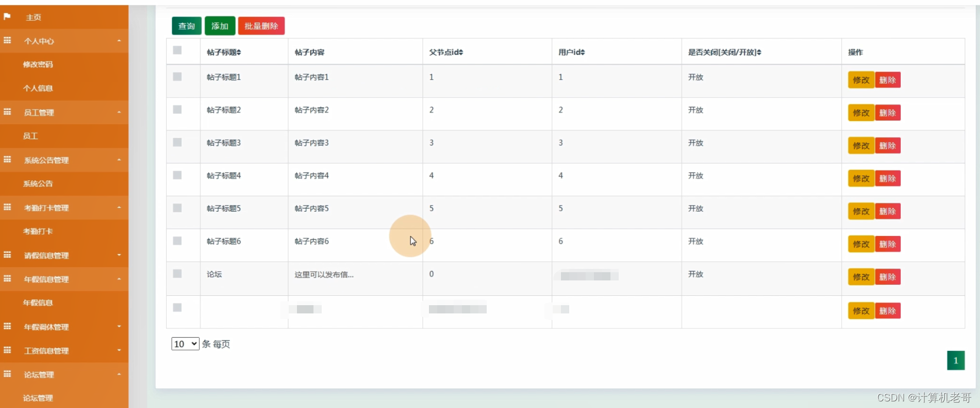Viewport: 980px width, 408px height.
Task: Click 开放 status in 帖子标题5 row
Action: click(x=696, y=208)
